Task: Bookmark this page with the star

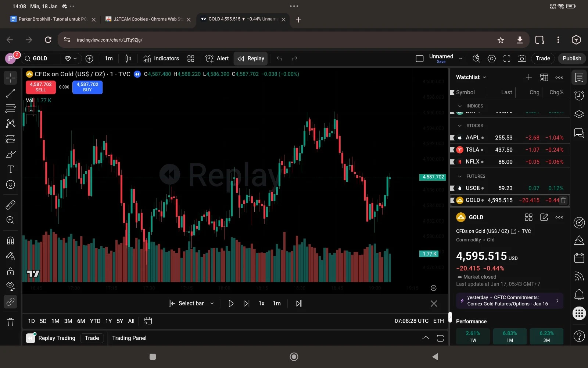Action: (x=501, y=40)
